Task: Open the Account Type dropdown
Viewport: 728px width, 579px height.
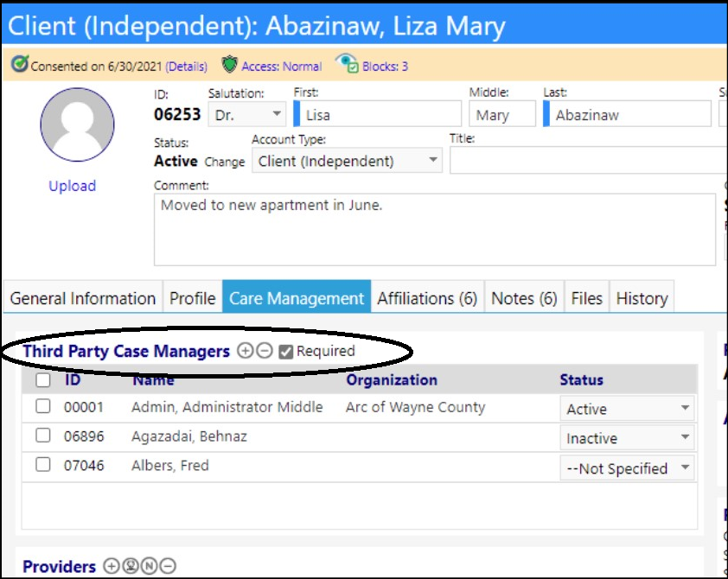Action: click(348, 161)
